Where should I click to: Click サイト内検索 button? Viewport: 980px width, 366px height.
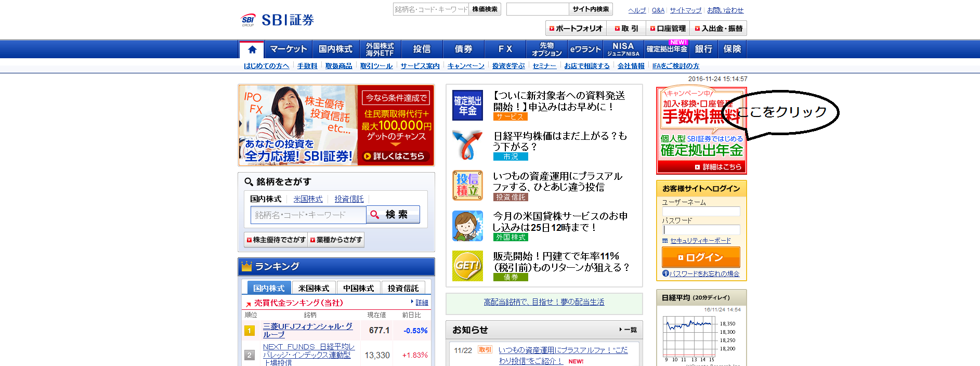click(x=591, y=9)
